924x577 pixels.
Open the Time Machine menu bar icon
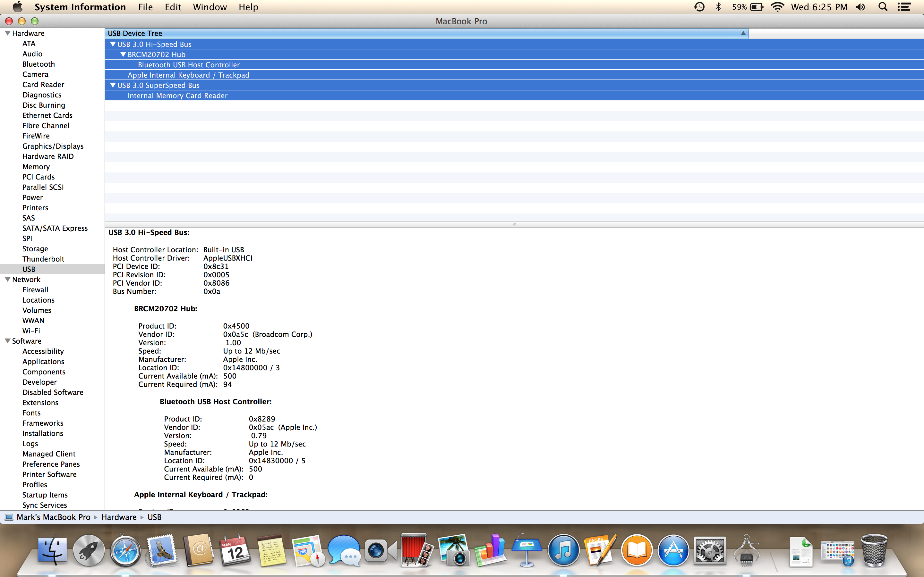[x=699, y=7]
